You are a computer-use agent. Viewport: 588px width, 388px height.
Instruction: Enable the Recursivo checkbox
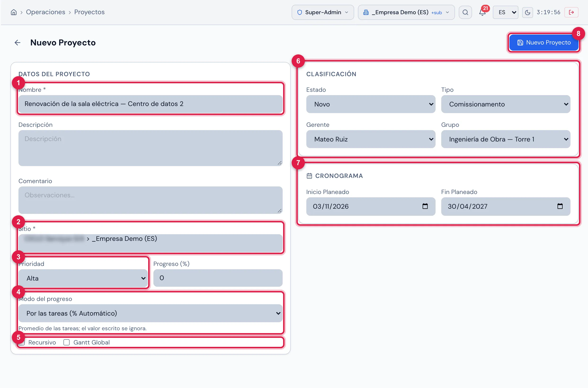point(22,342)
